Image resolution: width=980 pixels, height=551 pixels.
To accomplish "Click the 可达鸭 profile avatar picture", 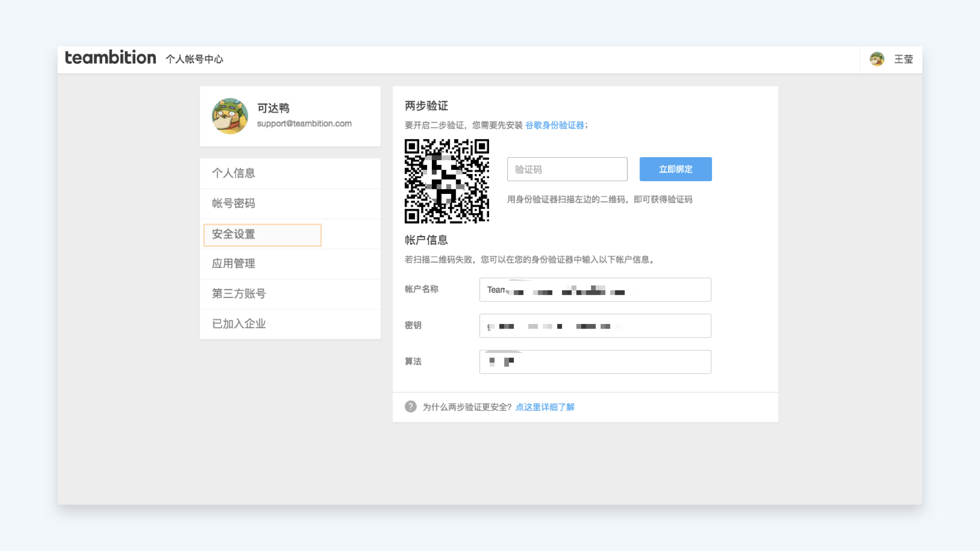I will 230,116.
